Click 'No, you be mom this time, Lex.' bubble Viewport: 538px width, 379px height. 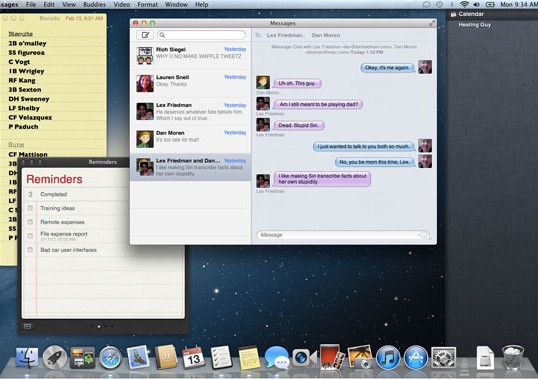click(375, 162)
